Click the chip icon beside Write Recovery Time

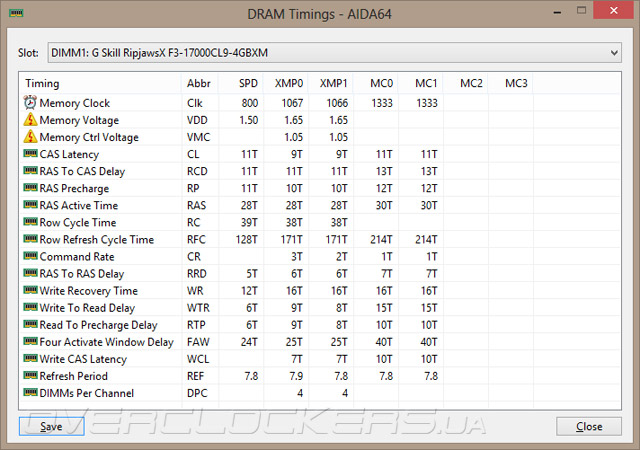(x=30, y=290)
